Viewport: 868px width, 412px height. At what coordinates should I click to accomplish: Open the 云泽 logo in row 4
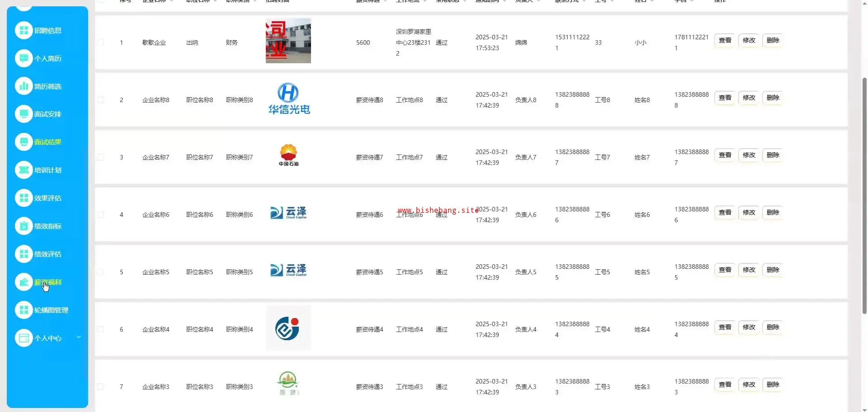coord(288,212)
